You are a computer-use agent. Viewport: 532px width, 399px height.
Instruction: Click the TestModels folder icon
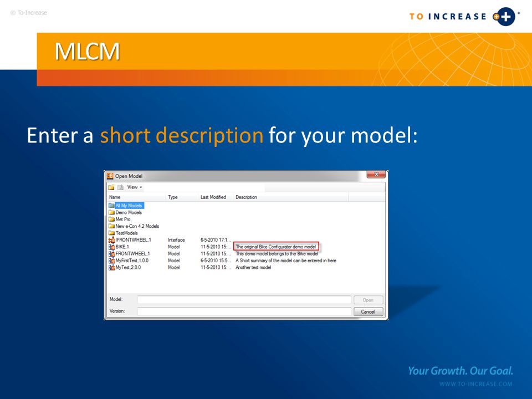(111, 233)
